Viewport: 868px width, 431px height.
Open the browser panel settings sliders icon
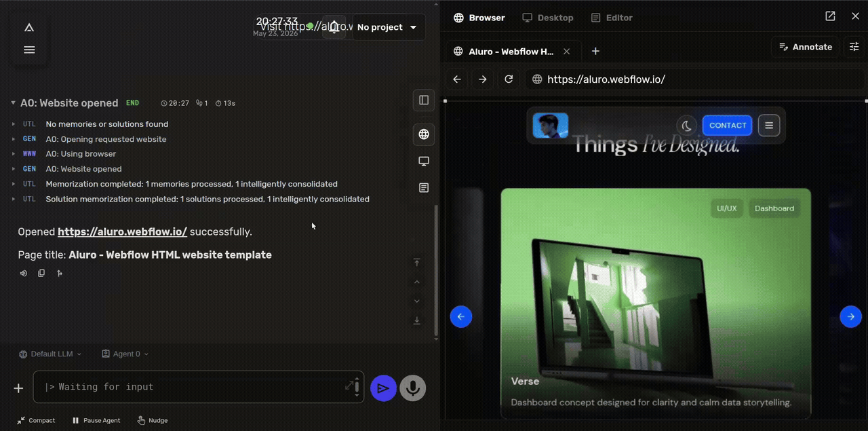tap(854, 47)
